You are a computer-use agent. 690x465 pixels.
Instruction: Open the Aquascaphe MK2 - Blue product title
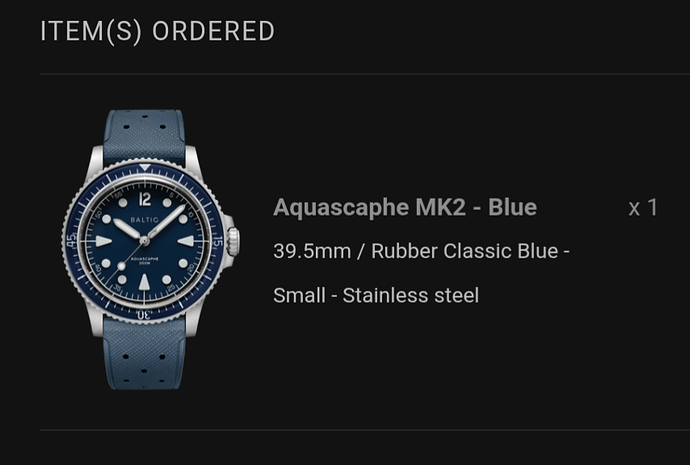(404, 207)
